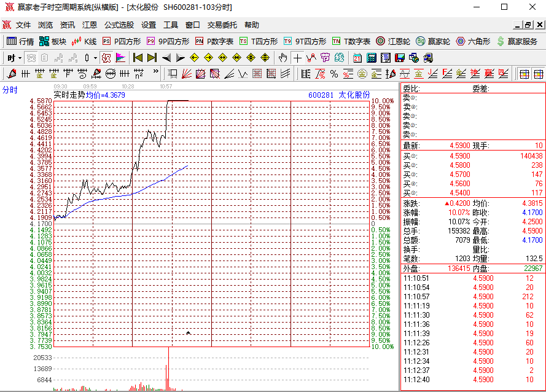Click yellow diamond horizontal-compress icon

coord(237,58)
